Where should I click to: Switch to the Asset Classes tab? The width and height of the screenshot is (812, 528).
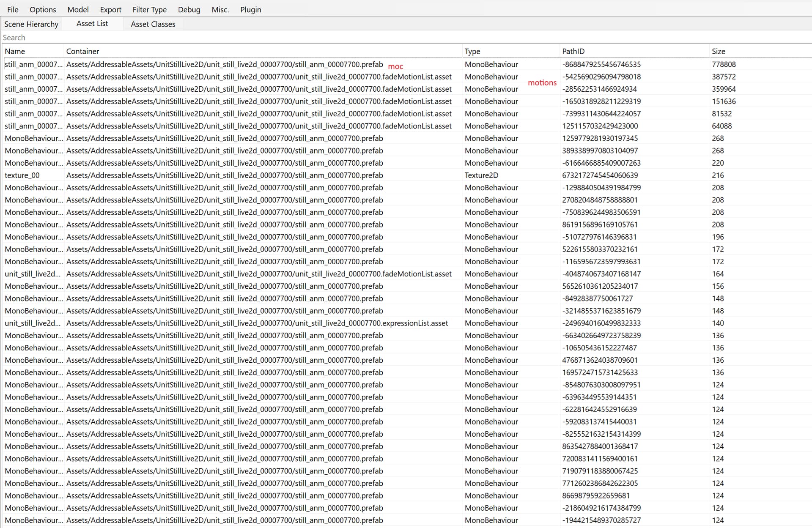click(x=153, y=24)
